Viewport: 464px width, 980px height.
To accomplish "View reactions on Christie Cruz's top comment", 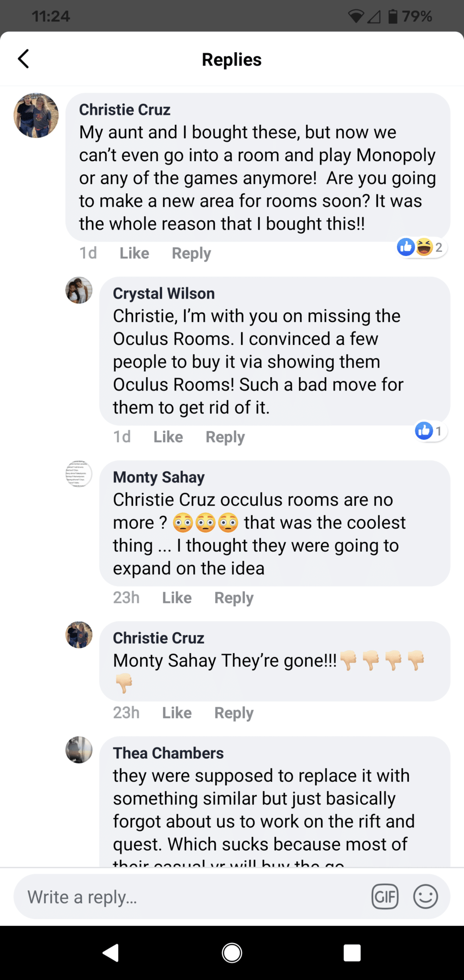I will [421, 247].
